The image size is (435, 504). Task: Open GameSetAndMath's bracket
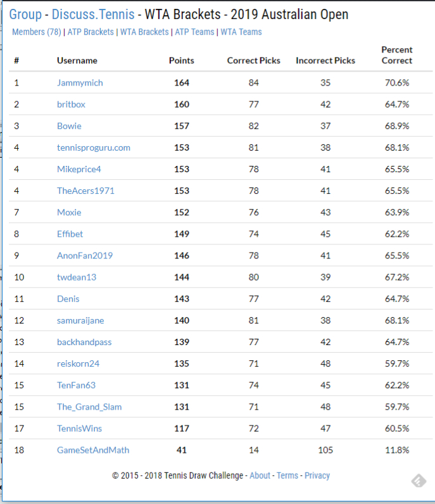[x=93, y=450]
